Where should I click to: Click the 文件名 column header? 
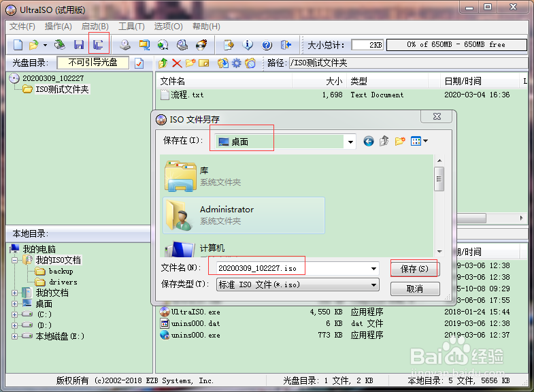point(225,81)
